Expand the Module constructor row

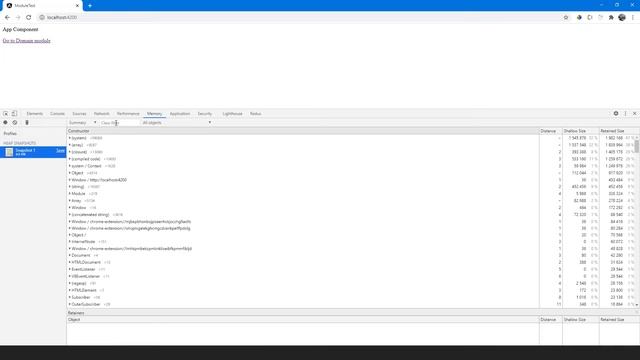tap(70, 193)
